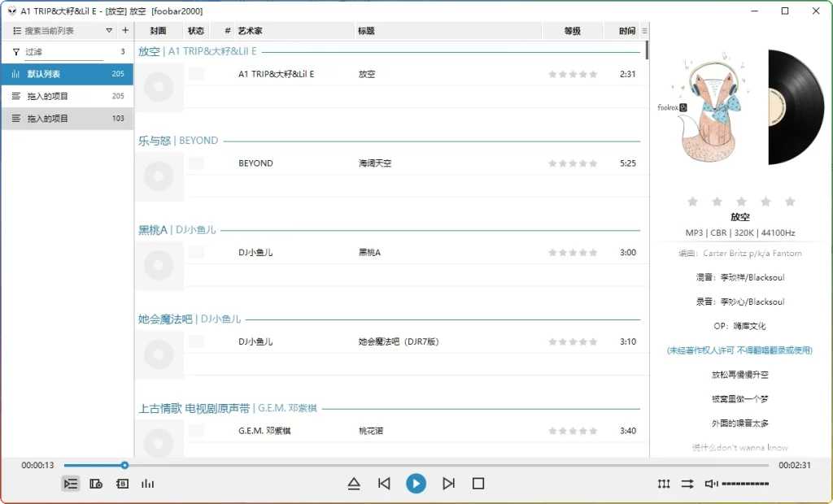Image resolution: width=833 pixels, height=504 pixels.
Task: Click the filter funnel icon in the sidebar
Action: coord(17,50)
